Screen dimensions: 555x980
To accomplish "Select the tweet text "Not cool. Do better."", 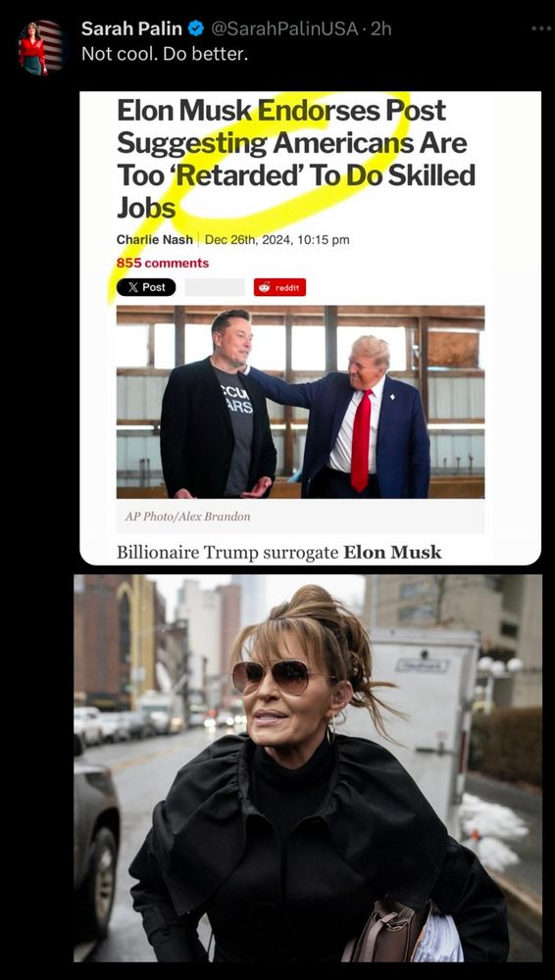I will coord(165,54).
